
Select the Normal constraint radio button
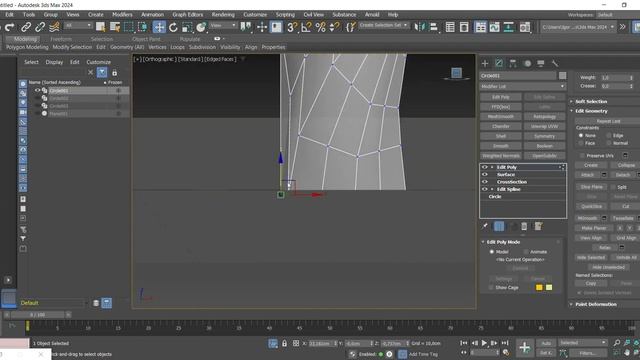click(x=609, y=143)
